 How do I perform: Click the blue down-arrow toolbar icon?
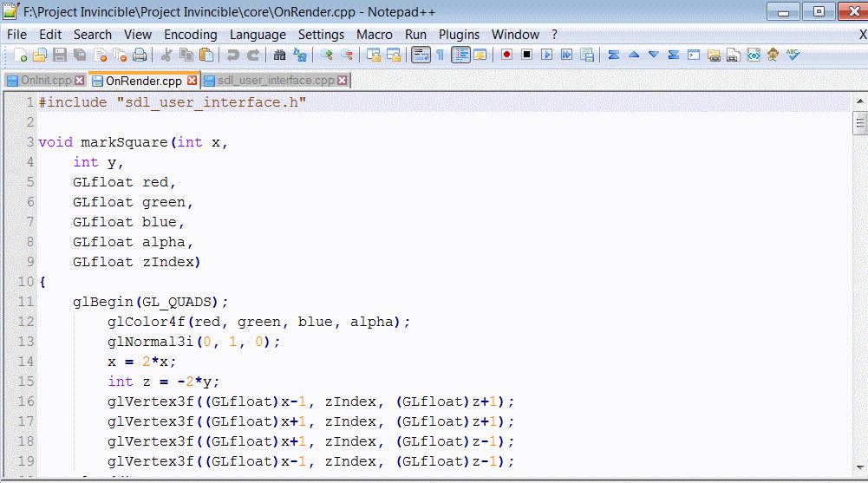654,55
